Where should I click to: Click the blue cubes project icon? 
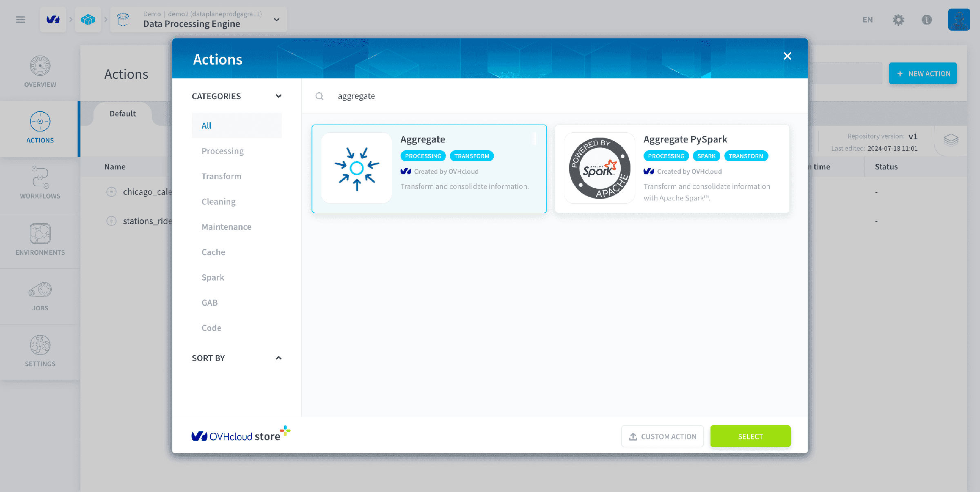[x=88, y=20]
